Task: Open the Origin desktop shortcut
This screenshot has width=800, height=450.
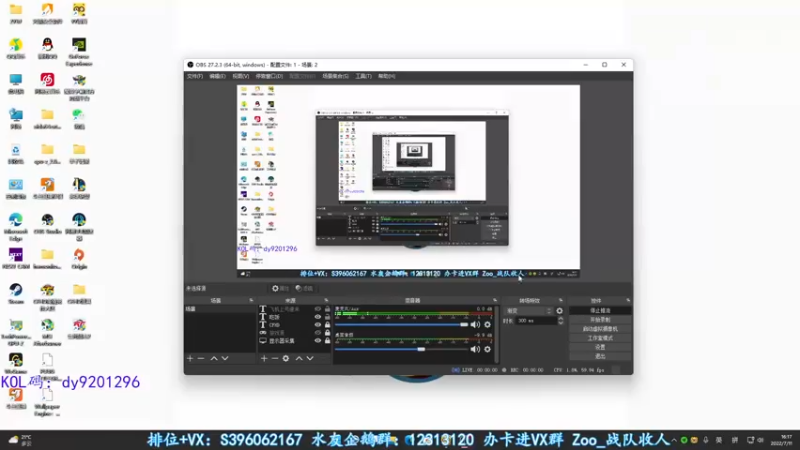Action: pos(79,259)
